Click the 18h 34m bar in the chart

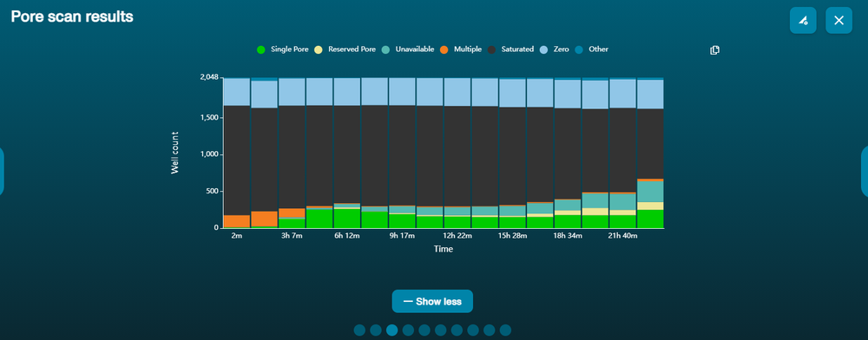click(x=568, y=154)
